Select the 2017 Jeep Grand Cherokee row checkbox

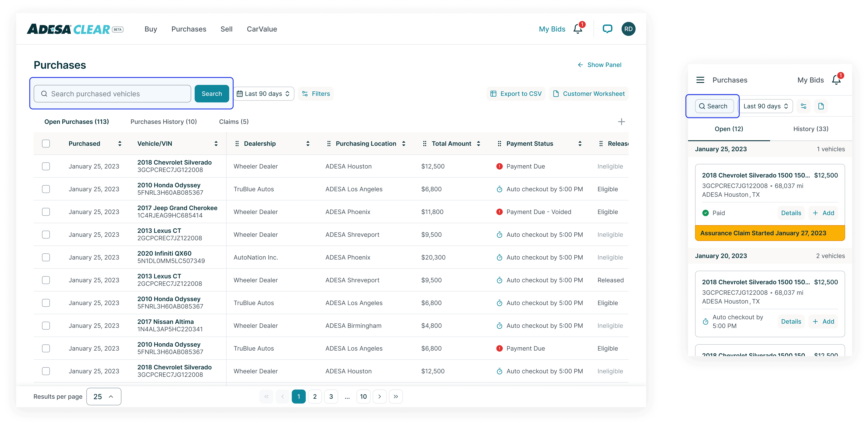point(46,212)
